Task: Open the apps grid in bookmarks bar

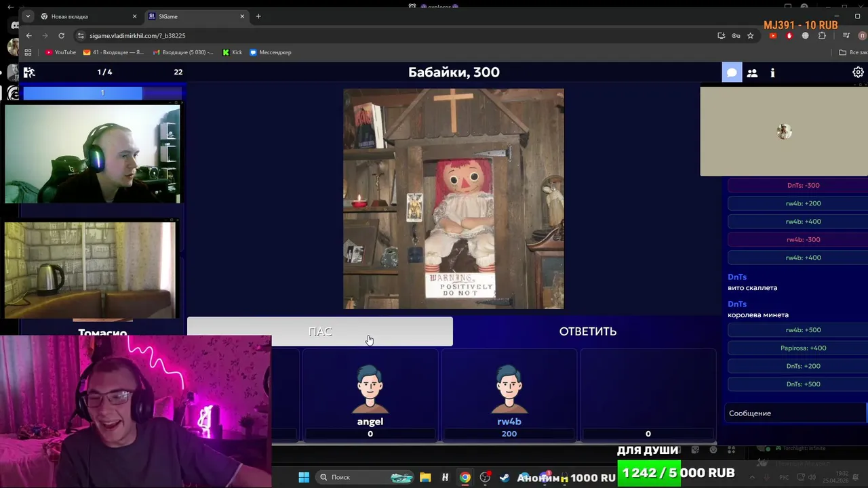Action: (28, 52)
